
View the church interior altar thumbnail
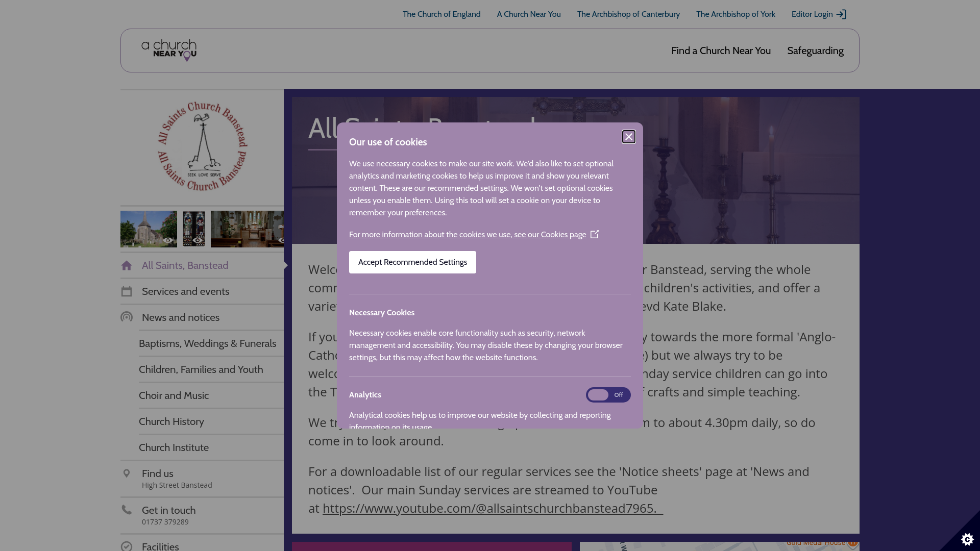pos(247,229)
